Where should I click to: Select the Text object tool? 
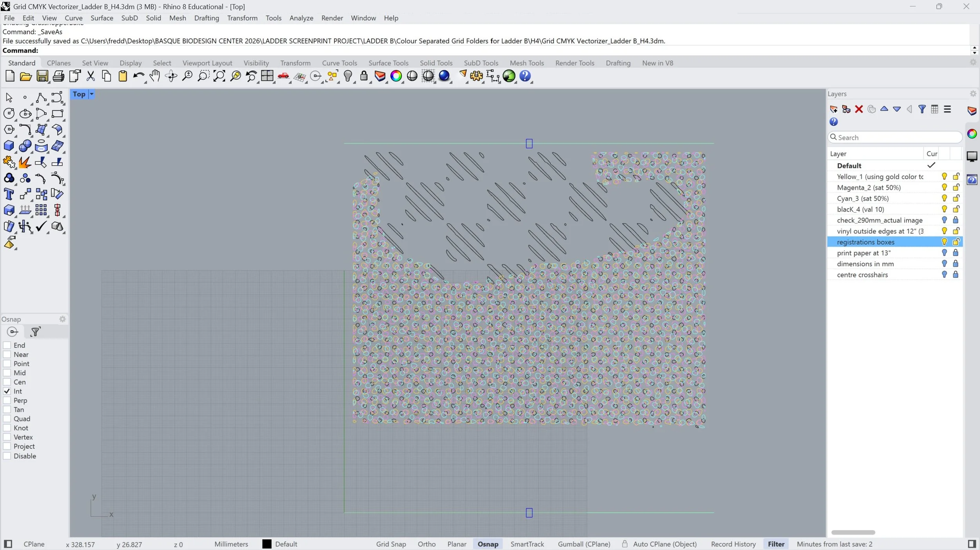point(9,194)
